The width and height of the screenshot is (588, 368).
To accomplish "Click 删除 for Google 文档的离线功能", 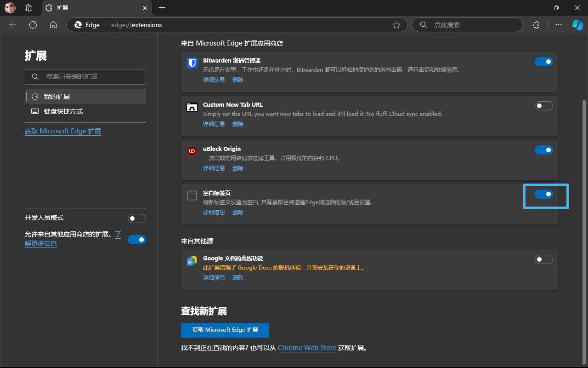I will pyautogui.click(x=238, y=278).
